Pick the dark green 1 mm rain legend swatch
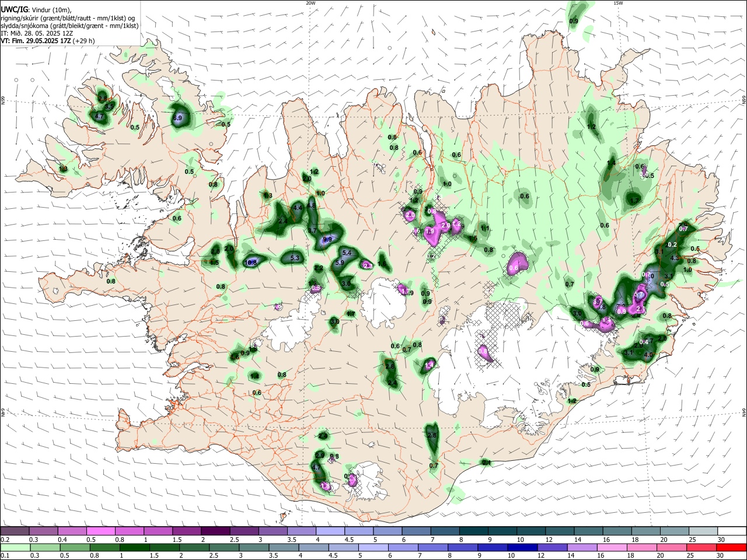The width and height of the screenshot is (747, 560). 135,547
